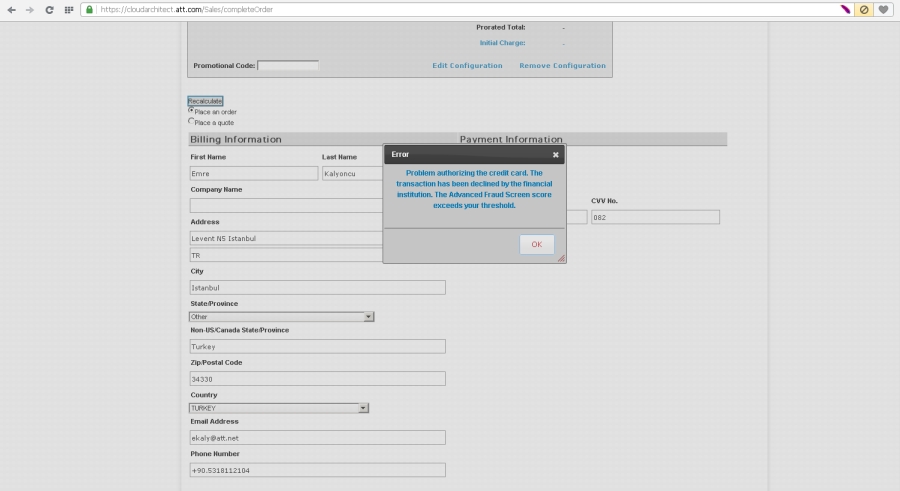Open the apps grid icon in toolbar
The image size is (900, 491).
69,10
